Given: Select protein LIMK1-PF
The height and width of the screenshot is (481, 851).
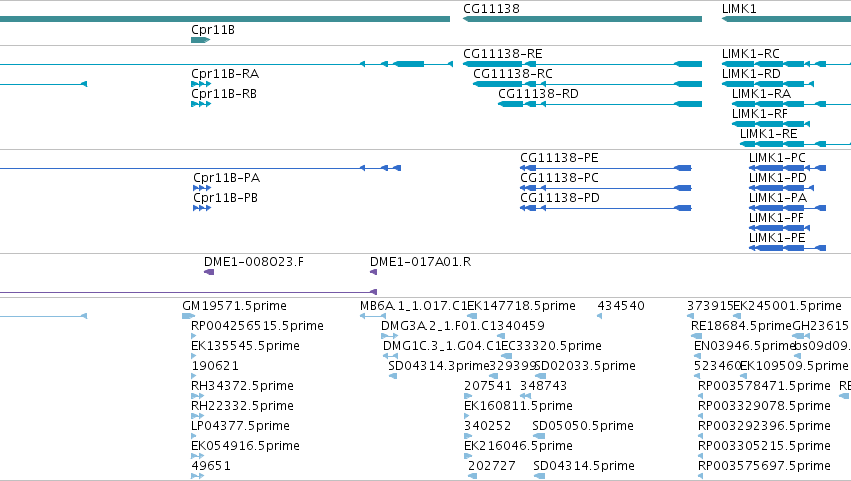Looking at the screenshot, I should [776, 218].
